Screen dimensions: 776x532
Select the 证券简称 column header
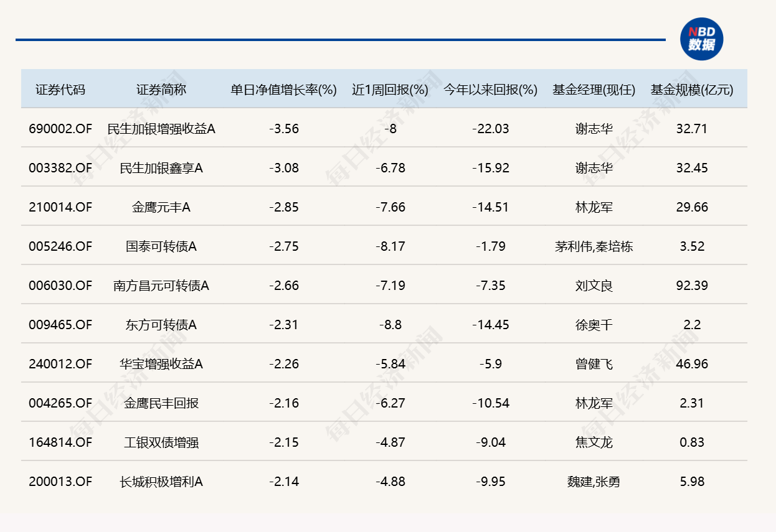click(161, 90)
